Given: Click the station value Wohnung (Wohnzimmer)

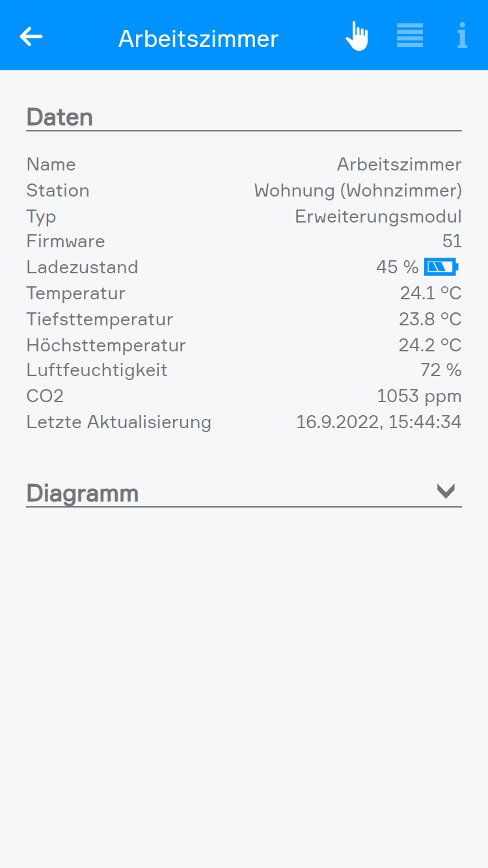Looking at the screenshot, I should tap(358, 191).
